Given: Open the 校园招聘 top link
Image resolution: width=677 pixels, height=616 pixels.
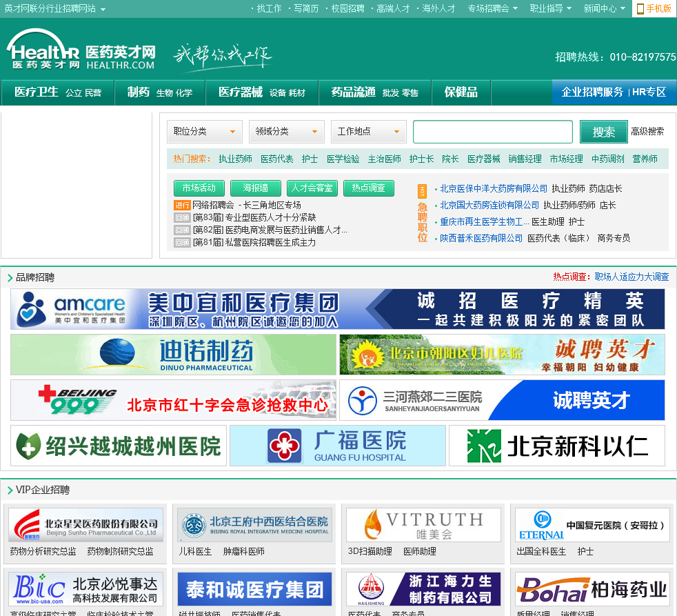Looking at the screenshot, I should coord(347,9).
